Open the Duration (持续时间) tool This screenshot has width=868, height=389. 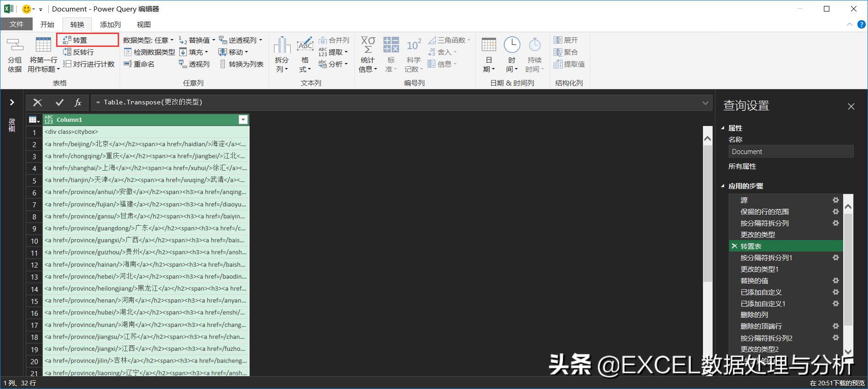[535, 55]
